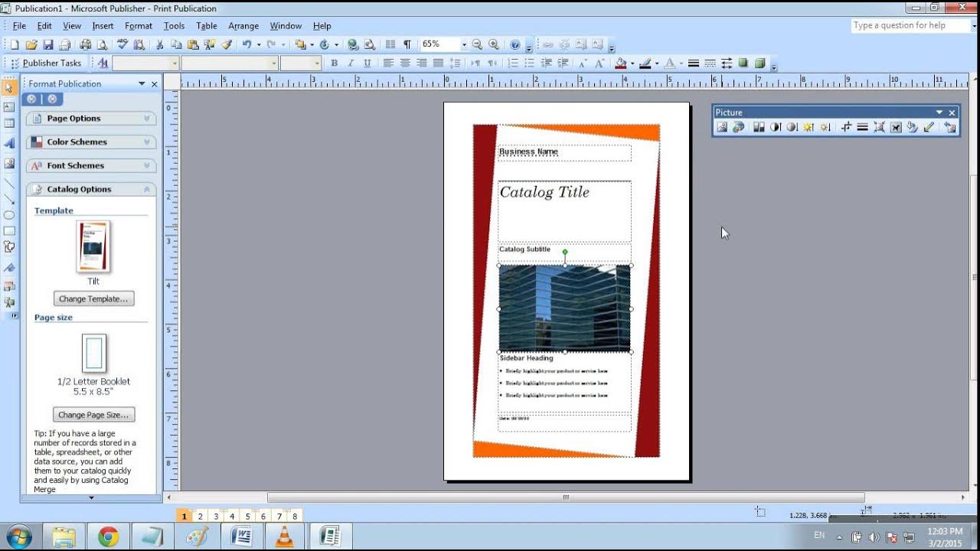Open the font name dropdown

click(274, 64)
